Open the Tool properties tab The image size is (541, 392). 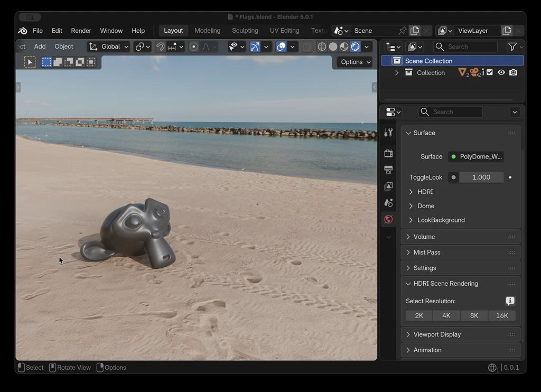pos(388,133)
